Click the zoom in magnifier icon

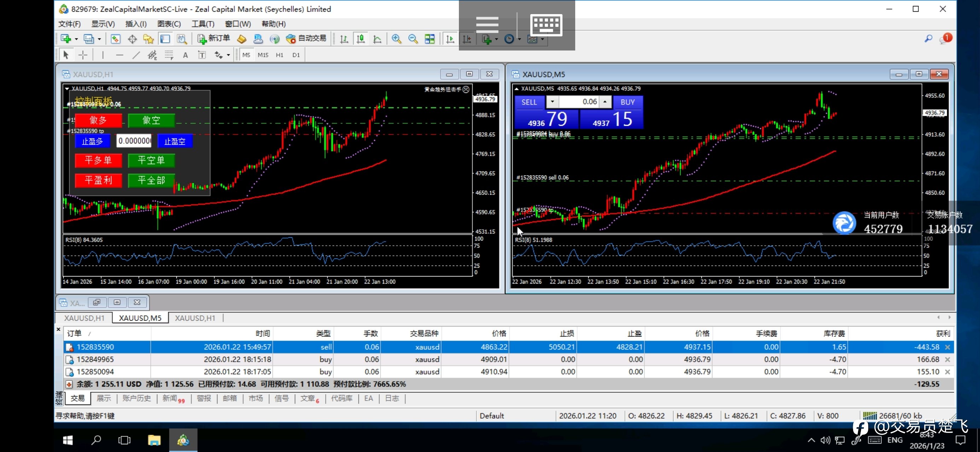click(x=396, y=39)
